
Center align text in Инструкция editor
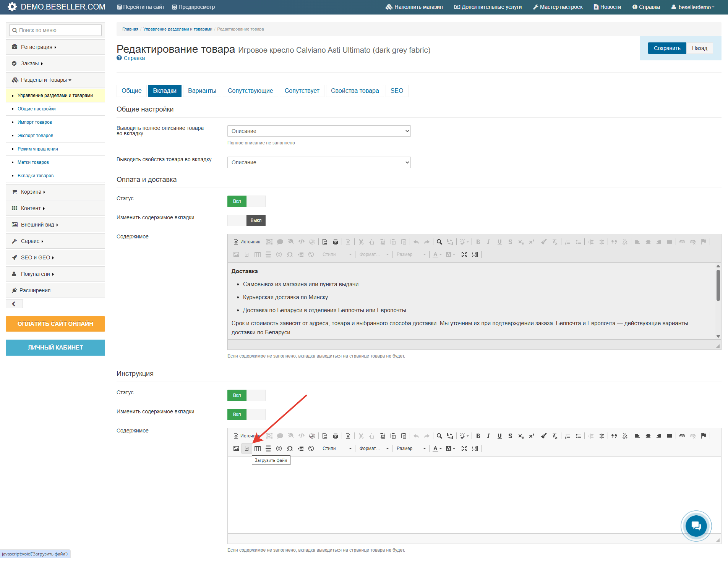click(x=648, y=436)
